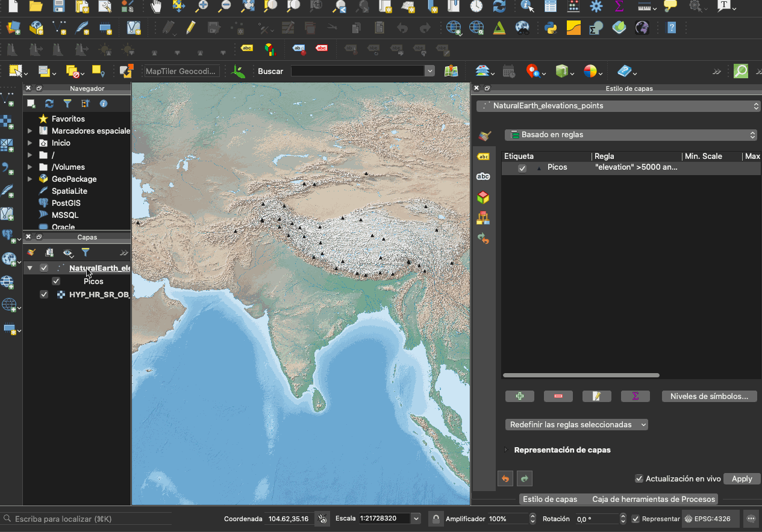The height and width of the screenshot is (532, 762).
Task: Uncheck the Picos rule in the styling table
Action: tap(522, 168)
